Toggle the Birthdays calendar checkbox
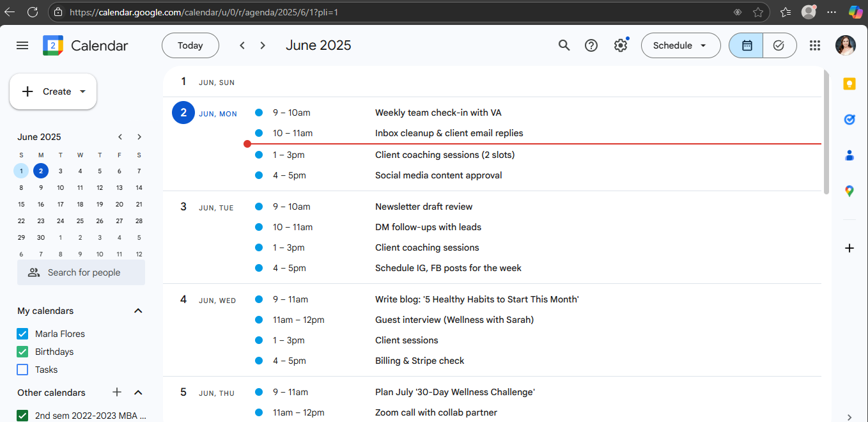 point(22,352)
